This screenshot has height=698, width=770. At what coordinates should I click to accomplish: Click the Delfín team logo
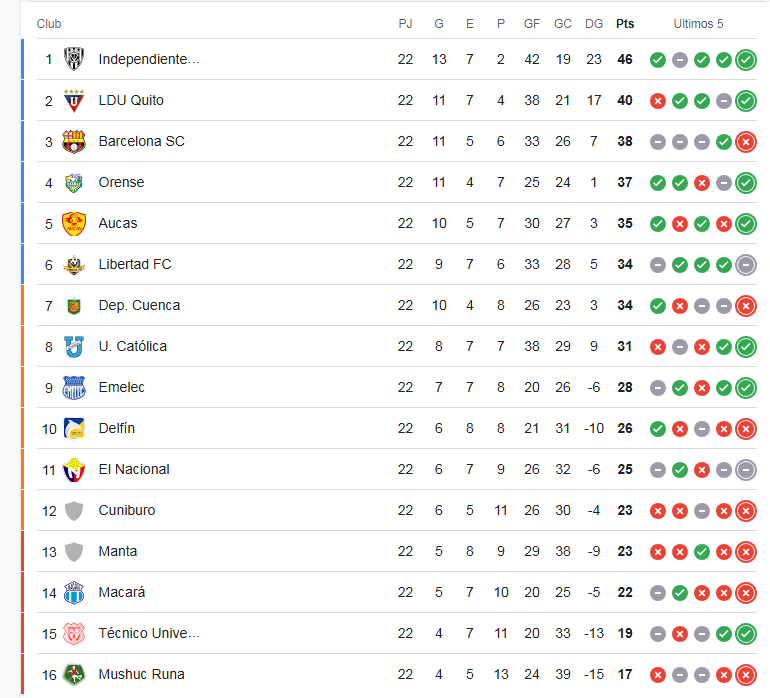[74, 428]
